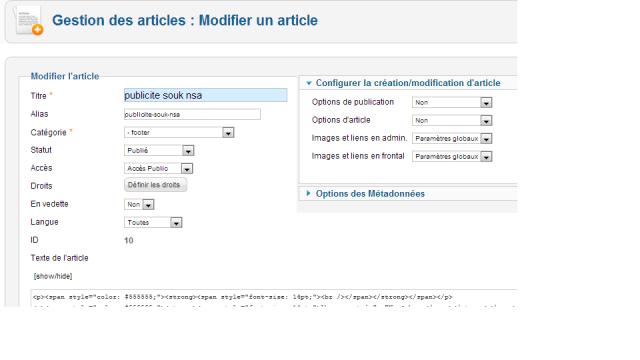Viewport: 640px width, 360px height.
Task: Click the Images et liens en admin. label
Action: click(360, 138)
